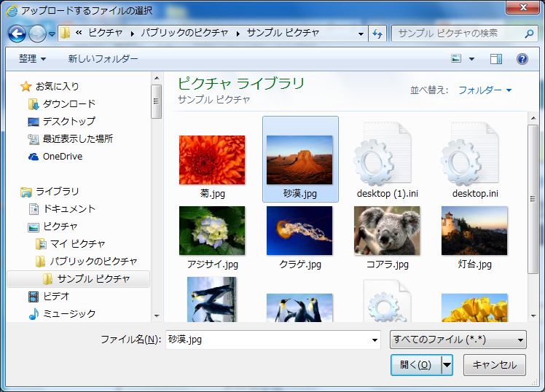Click navigation pane scrollbar down arrow
Image resolution: width=545 pixels, height=392 pixels.
tap(157, 316)
